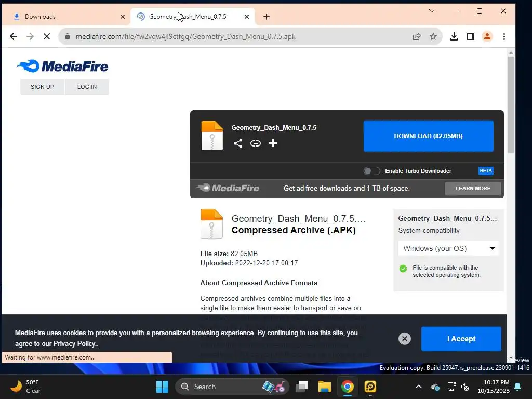Open the tab search chevron in title bar
The width and height of the screenshot is (532, 399).
[432, 11]
